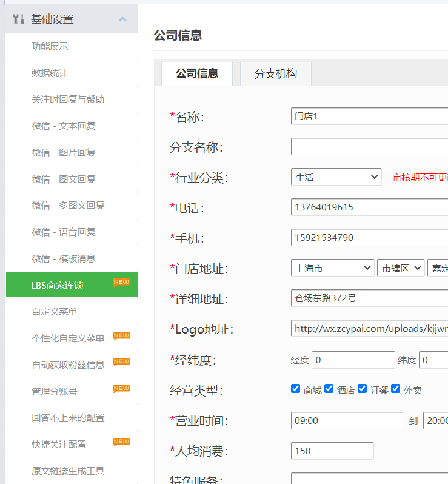Click the 20:00 closing time field
The image size is (448, 484).
coord(436,420)
